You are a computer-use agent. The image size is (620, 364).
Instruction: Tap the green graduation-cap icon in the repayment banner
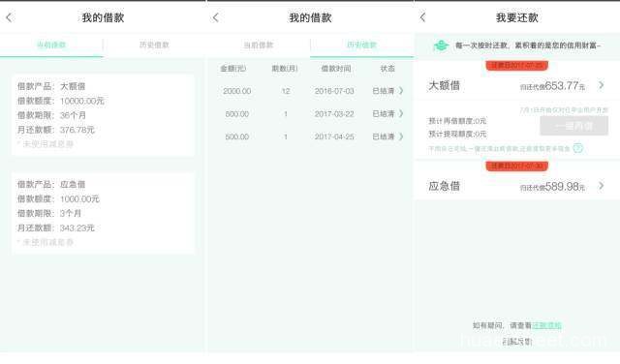pos(441,45)
